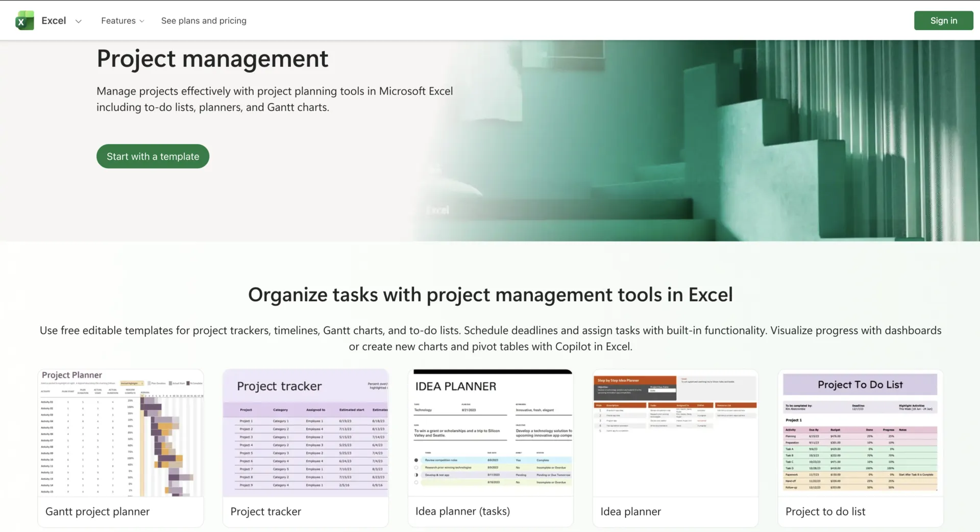
Task: Open the Project To Do List preview
Action: [x=860, y=432]
